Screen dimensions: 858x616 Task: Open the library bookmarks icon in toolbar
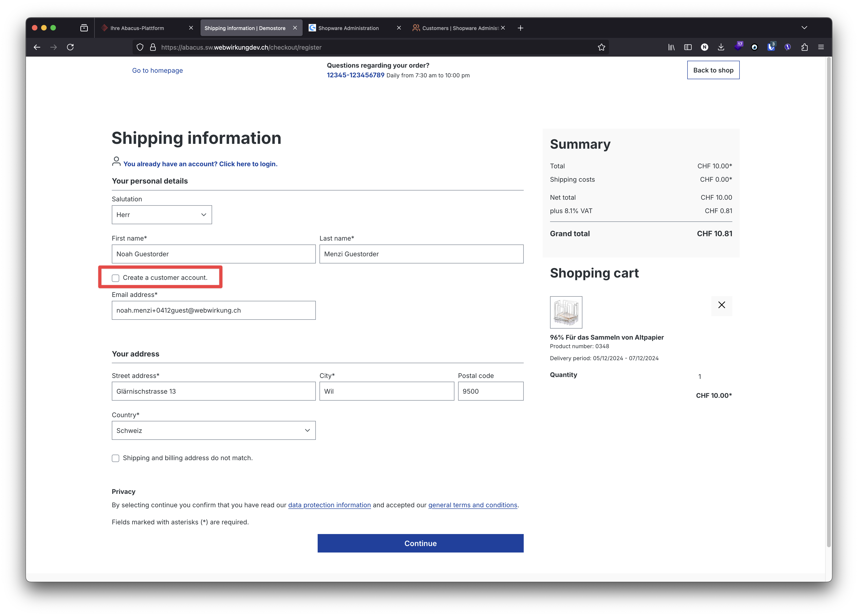coord(672,47)
